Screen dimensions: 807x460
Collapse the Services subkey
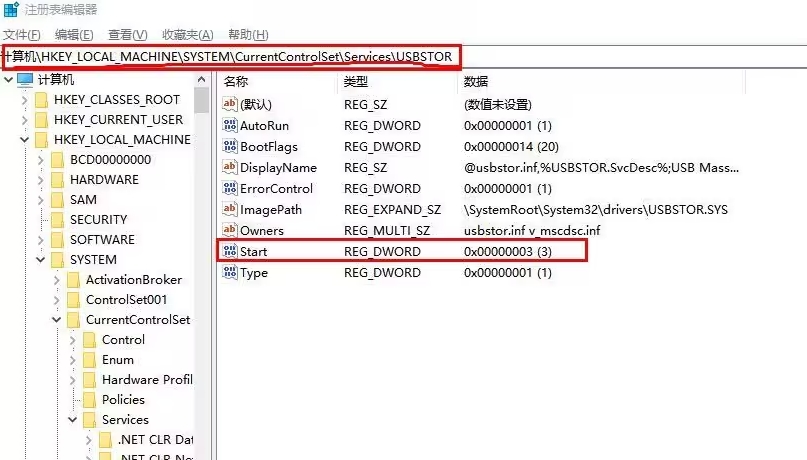(73, 420)
